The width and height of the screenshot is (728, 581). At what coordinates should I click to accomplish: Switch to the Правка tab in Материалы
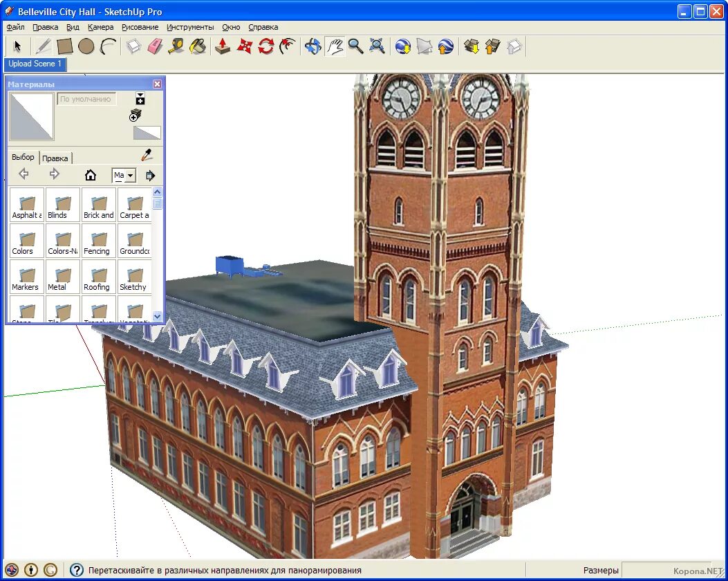click(55, 158)
